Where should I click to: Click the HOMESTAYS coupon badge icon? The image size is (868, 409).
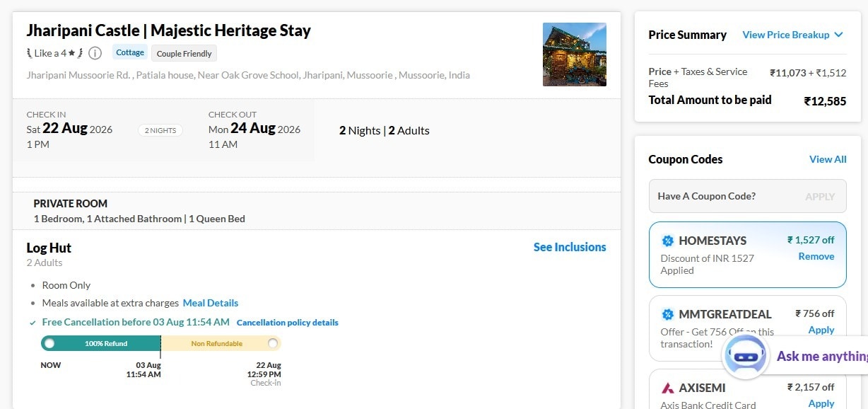coord(667,241)
